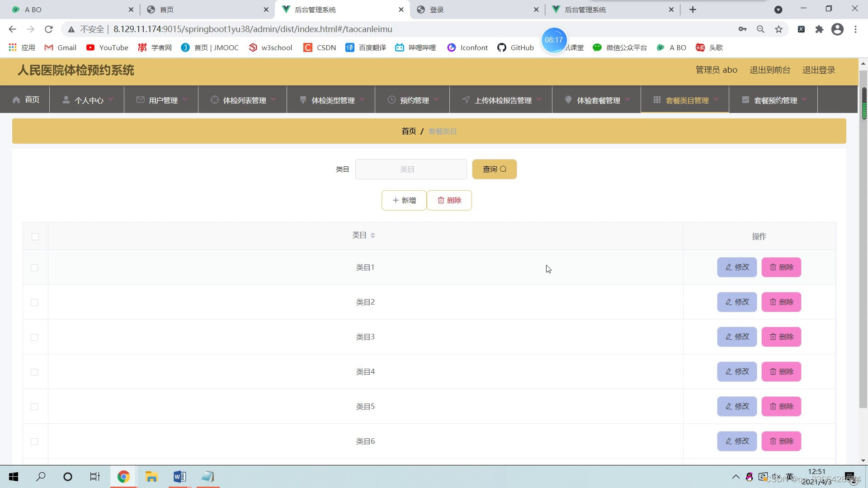This screenshot has width=868, height=488.
Task: Click the 新增 button
Action: [x=404, y=200]
